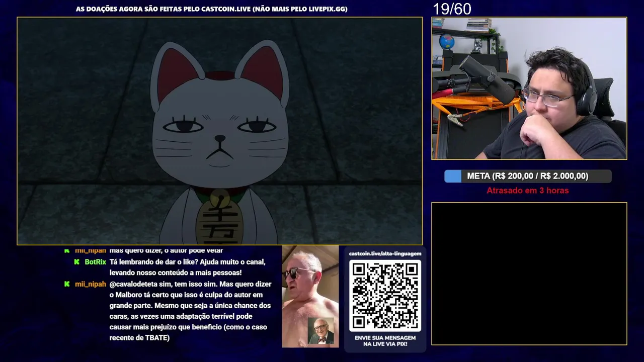This screenshot has width=644, height=362.
Task: Click the cat's gold coin collar pendant
Action: pyautogui.click(x=219, y=217)
